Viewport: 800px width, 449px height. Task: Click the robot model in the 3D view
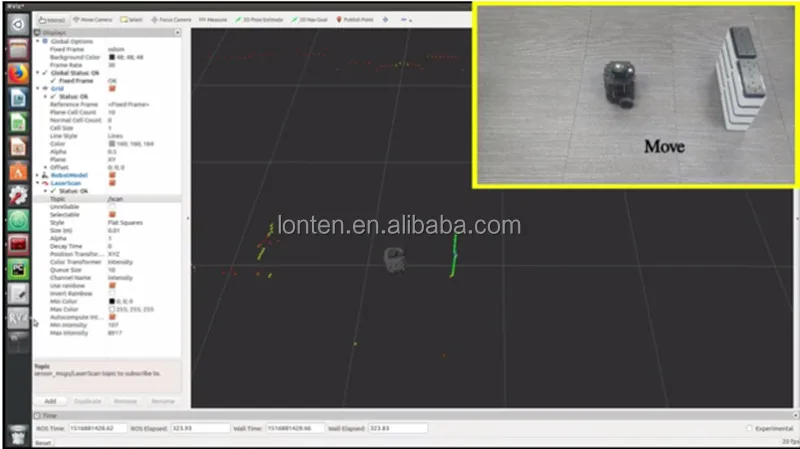394,259
